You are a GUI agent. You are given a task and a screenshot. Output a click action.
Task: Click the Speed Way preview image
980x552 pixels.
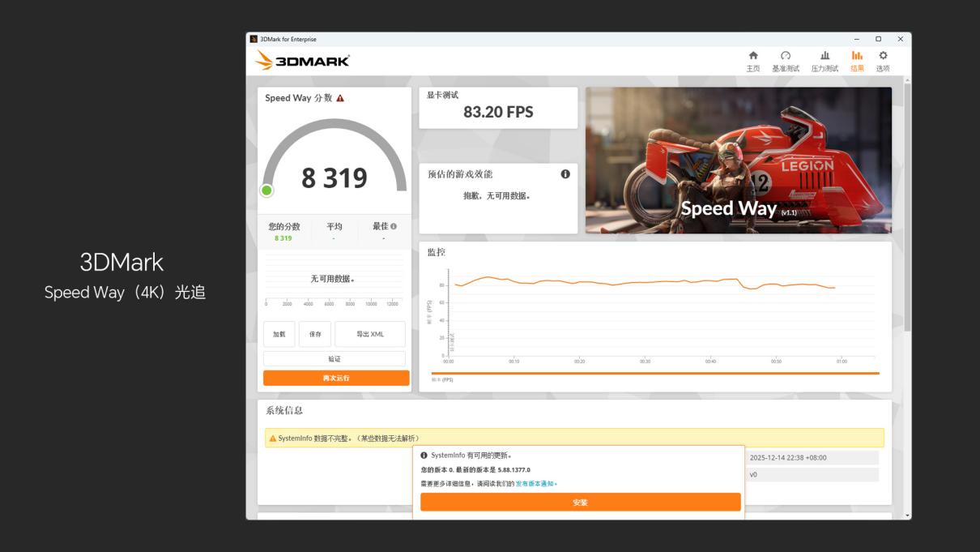[739, 160]
